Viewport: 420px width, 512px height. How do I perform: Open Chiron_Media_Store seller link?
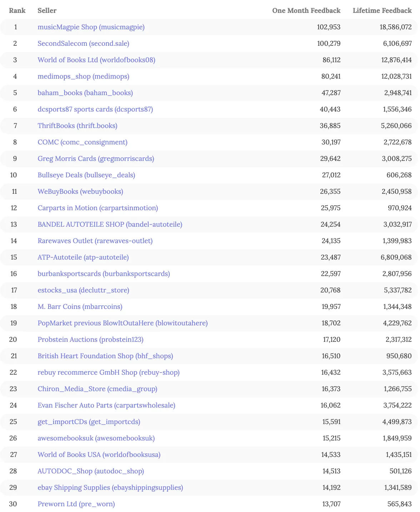pyautogui.click(x=97, y=389)
